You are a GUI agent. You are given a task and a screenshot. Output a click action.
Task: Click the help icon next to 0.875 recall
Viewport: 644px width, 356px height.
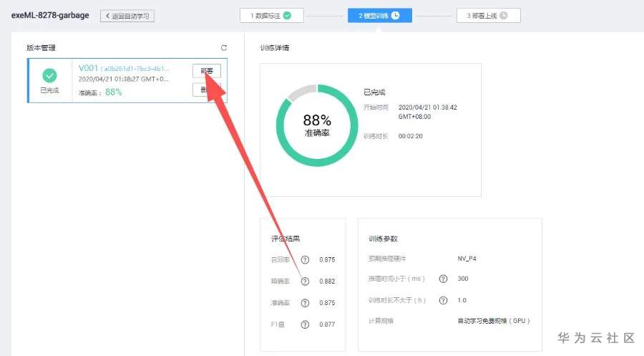click(305, 260)
